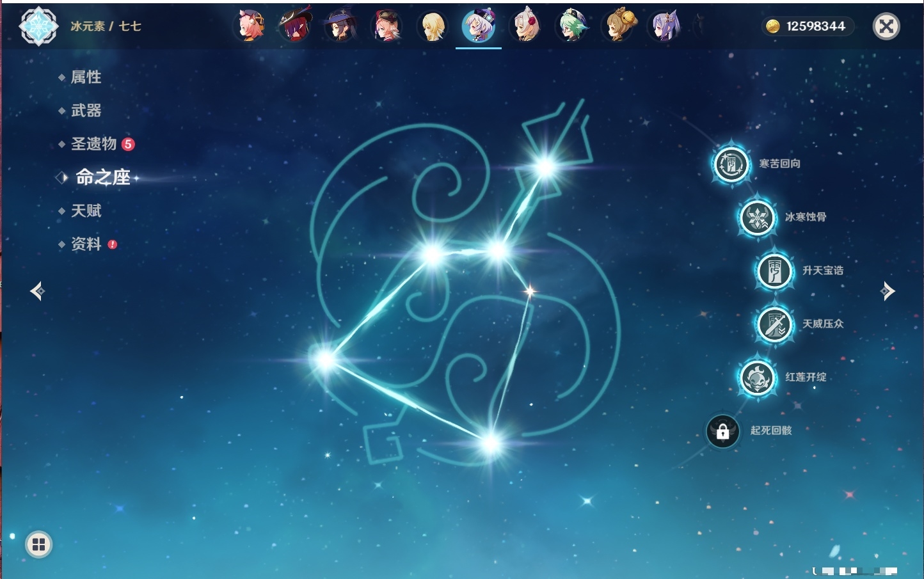Screen dimensions: 924x579
Task: Go to next character with right arrow
Action: point(887,291)
